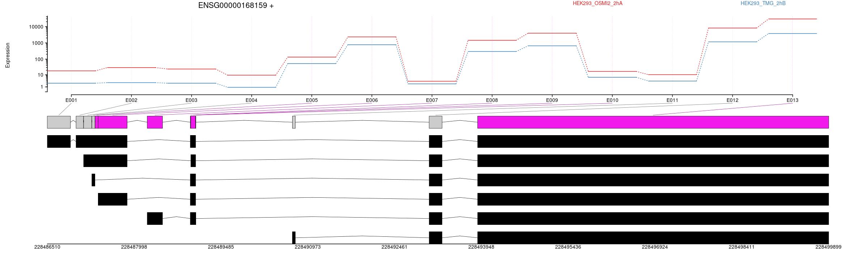Click genomic coordinate 228499899
This screenshot has width=868, height=253.
[x=829, y=247]
